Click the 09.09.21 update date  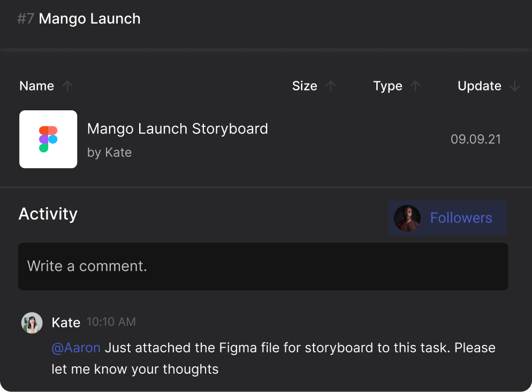pos(476,140)
